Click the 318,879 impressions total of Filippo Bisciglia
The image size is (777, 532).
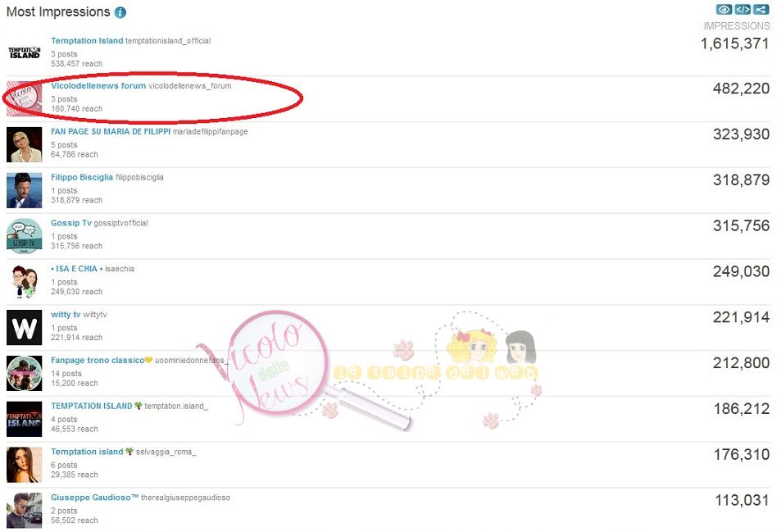click(x=741, y=180)
